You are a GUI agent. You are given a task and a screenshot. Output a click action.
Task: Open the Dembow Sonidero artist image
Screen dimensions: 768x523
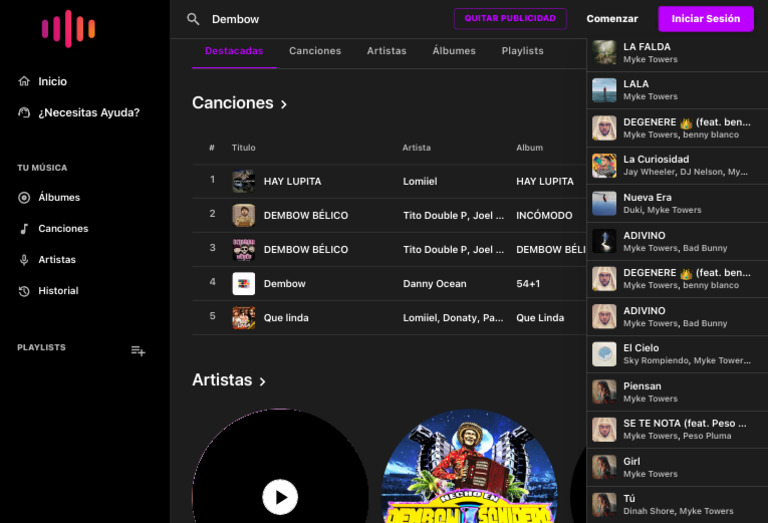(x=469, y=466)
